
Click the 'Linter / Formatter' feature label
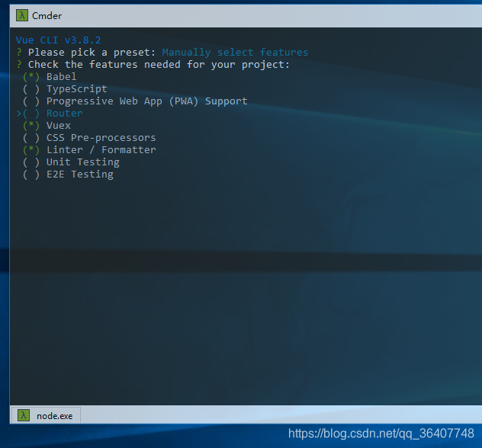[101, 150]
